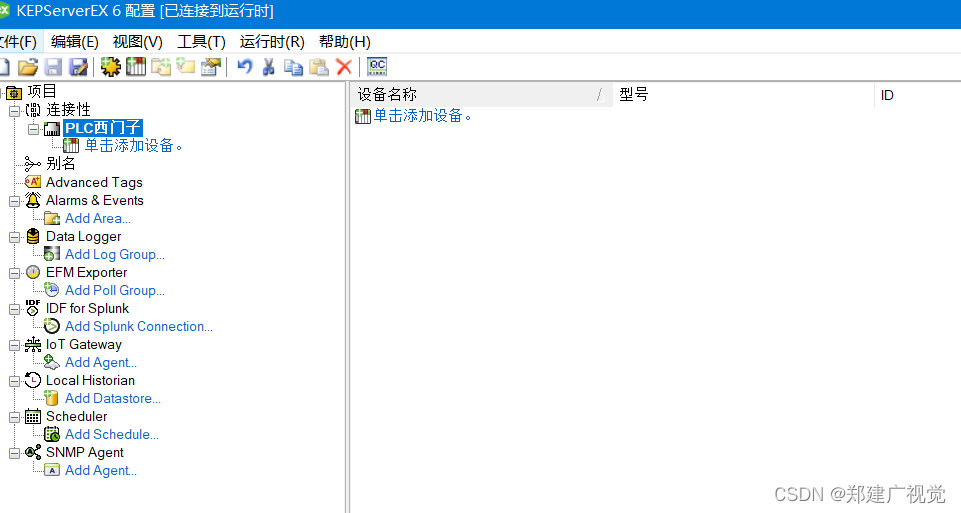Click the SNMP Agent icon

(33, 452)
